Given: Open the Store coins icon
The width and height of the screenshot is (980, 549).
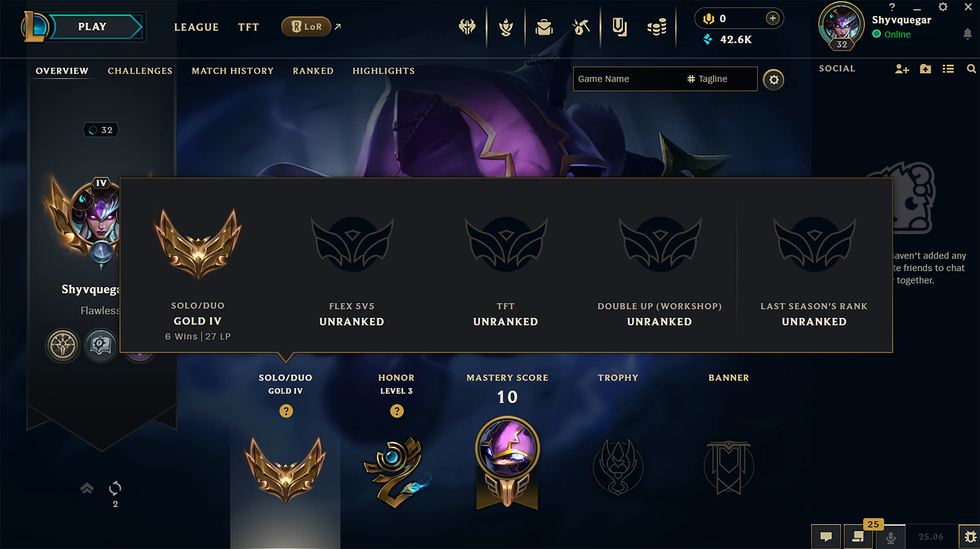Looking at the screenshot, I should tap(657, 27).
